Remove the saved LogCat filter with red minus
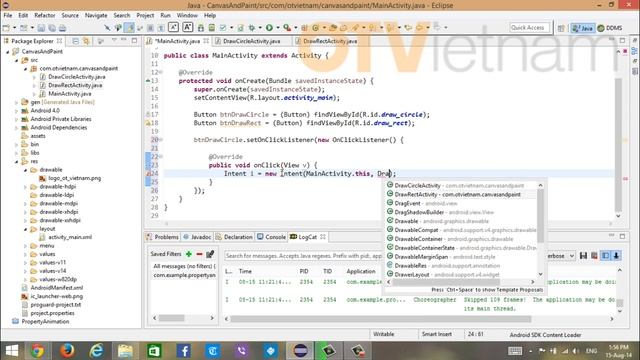This screenshot has width=640, height=360. click(199, 254)
